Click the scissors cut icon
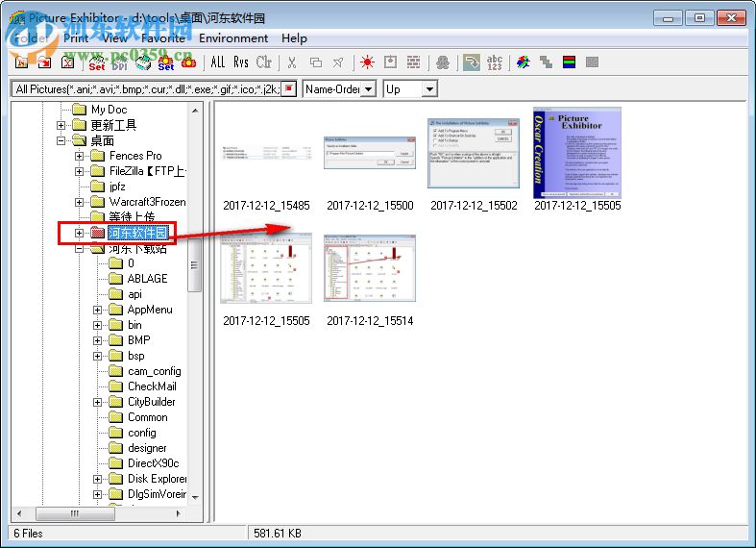 pyautogui.click(x=292, y=62)
